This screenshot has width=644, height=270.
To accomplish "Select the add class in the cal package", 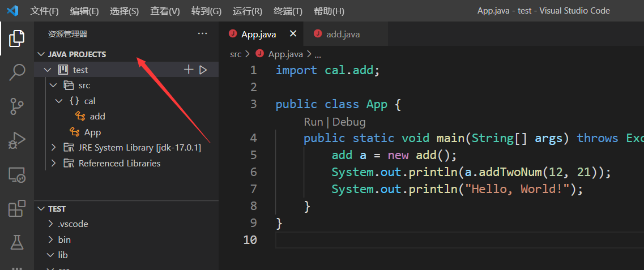I will point(97,116).
